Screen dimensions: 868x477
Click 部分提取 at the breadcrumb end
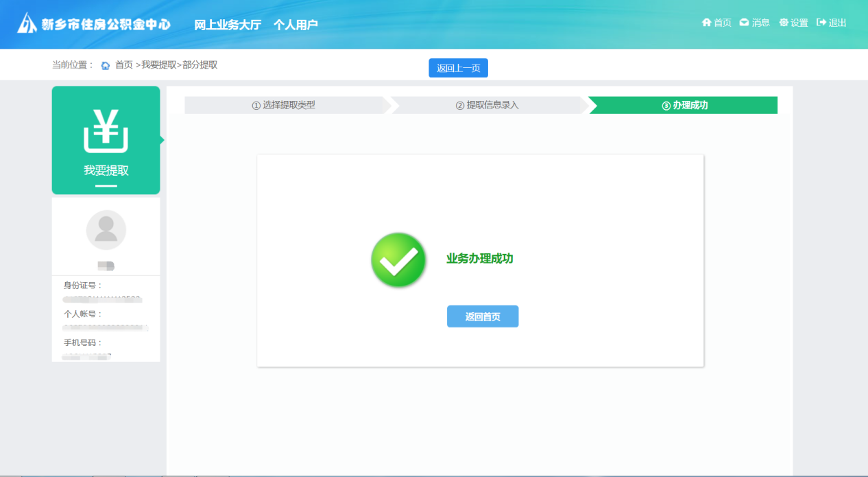coord(200,65)
